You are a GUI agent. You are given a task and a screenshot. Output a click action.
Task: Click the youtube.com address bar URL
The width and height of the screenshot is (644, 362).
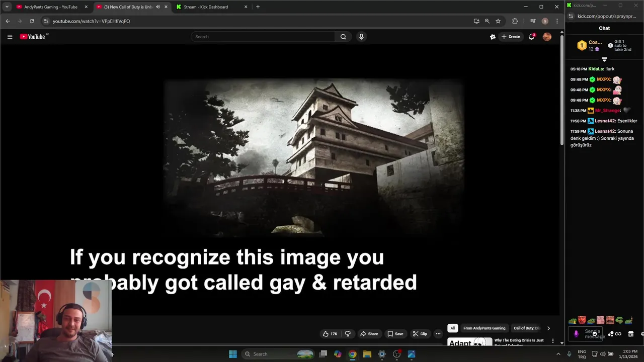(91, 21)
